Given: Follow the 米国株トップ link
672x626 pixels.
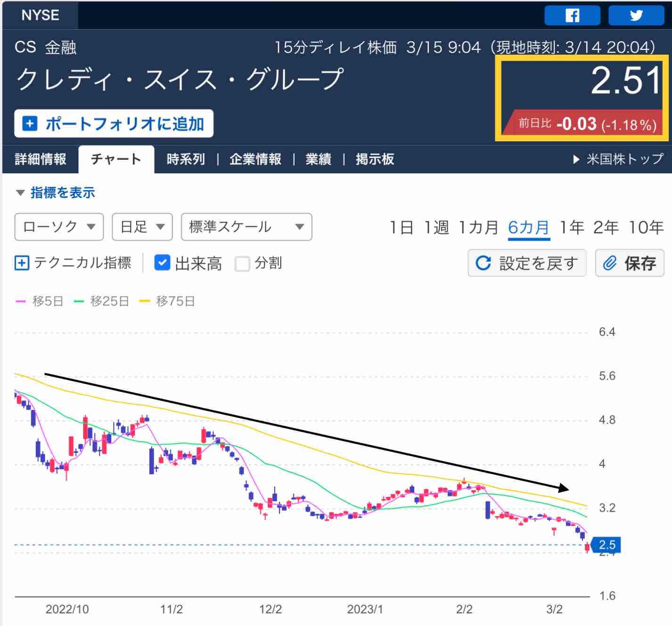Looking at the screenshot, I should (619, 159).
